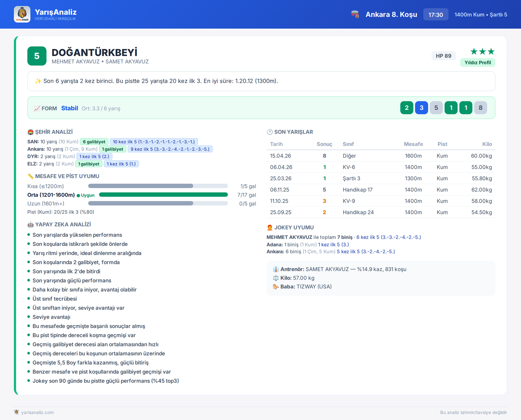Click the 17:30 race time badge

436,15
